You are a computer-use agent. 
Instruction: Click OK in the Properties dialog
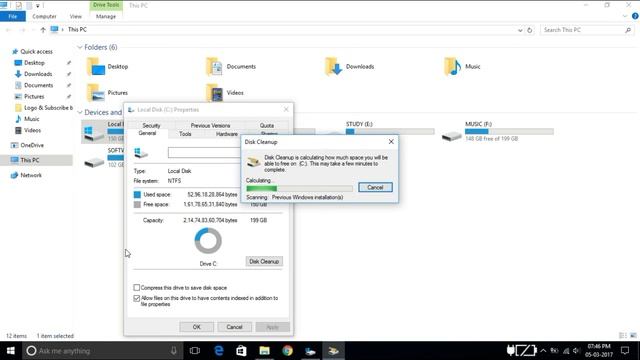196,327
